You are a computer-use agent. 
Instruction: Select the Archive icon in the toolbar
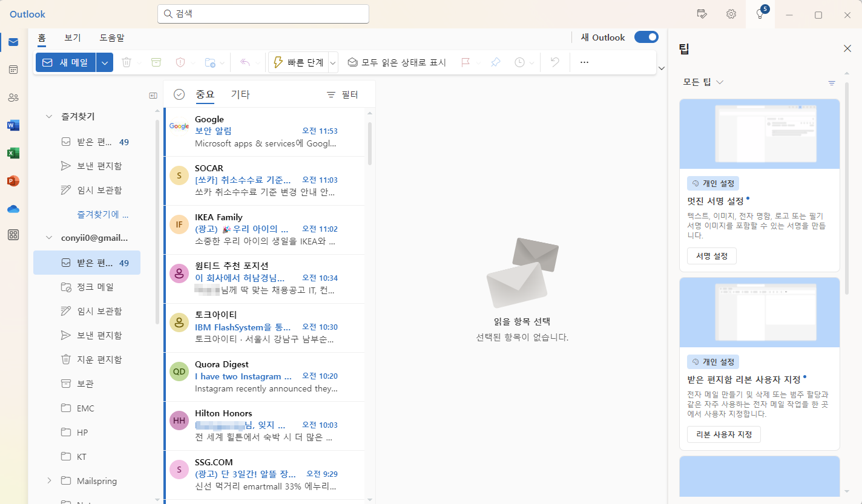[x=157, y=62]
